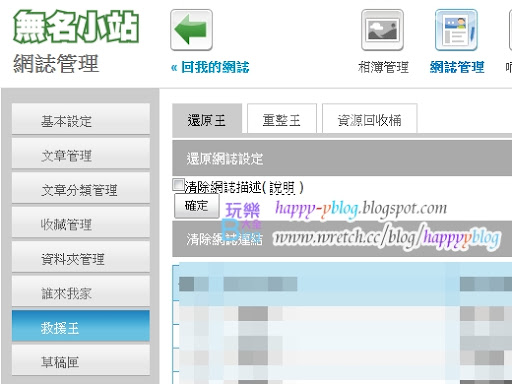Select 資料夾管理 sidebar item
The image size is (512, 384).
coord(81,257)
